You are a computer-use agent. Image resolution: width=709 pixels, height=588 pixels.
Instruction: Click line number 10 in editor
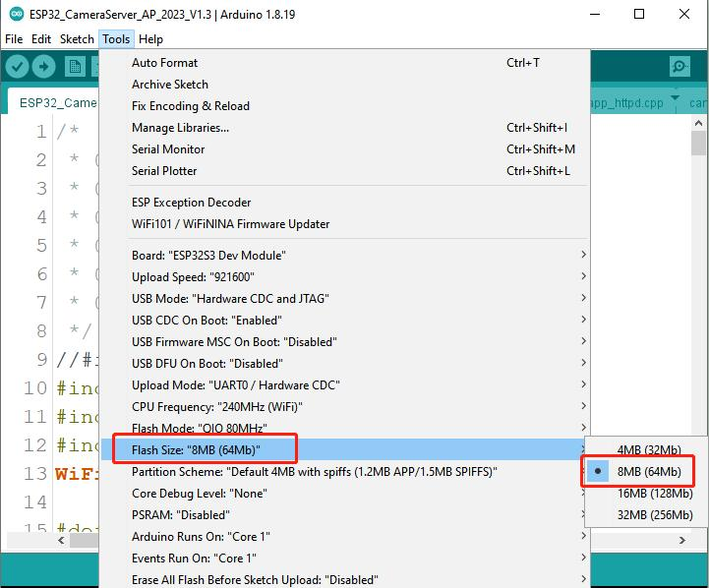(35, 388)
